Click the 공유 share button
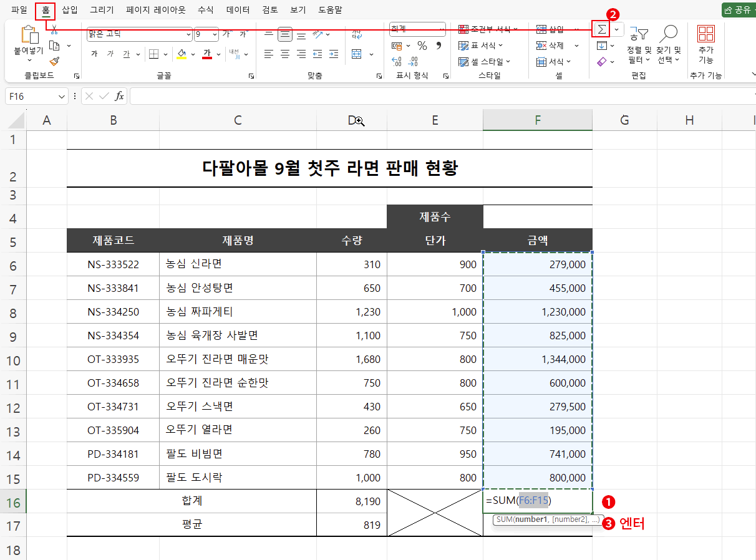Screen dimensions: 756x560 coord(739,10)
